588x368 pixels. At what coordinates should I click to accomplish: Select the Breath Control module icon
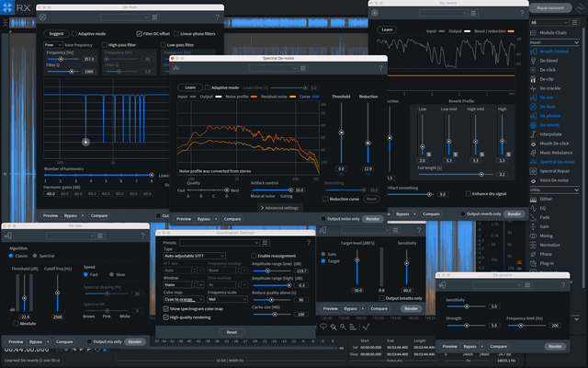pyautogui.click(x=535, y=51)
